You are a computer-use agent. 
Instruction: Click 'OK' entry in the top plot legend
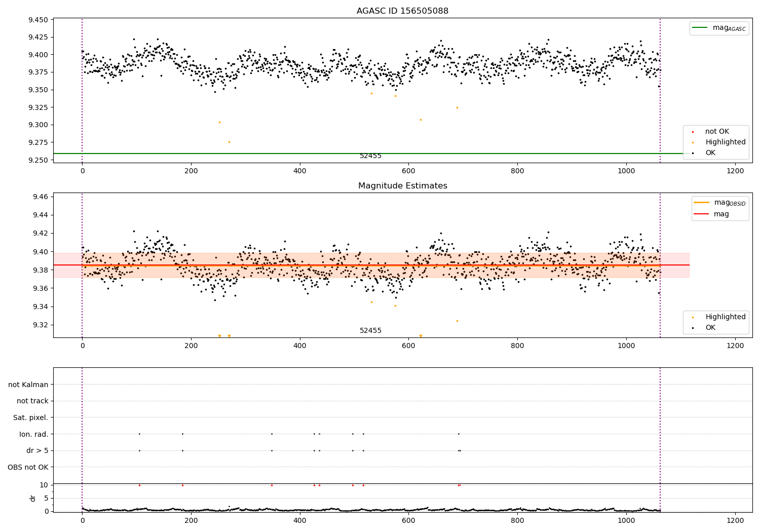click(x=710, y=153)
